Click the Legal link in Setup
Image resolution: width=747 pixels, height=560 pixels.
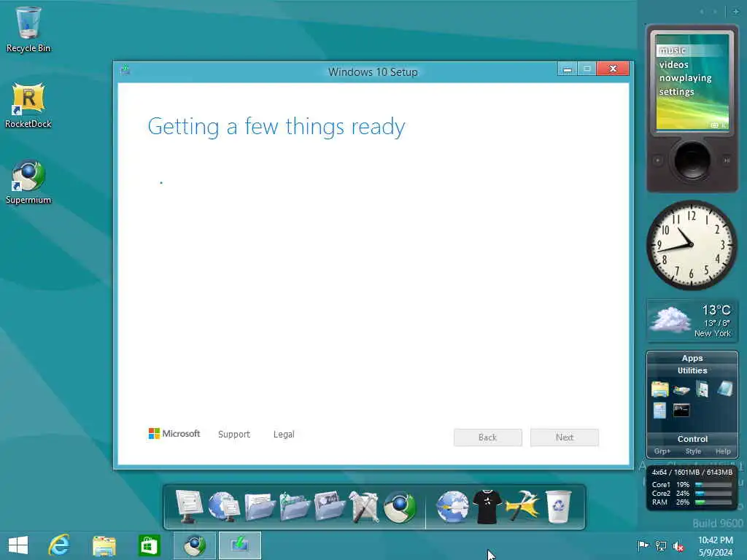point(284,435)
